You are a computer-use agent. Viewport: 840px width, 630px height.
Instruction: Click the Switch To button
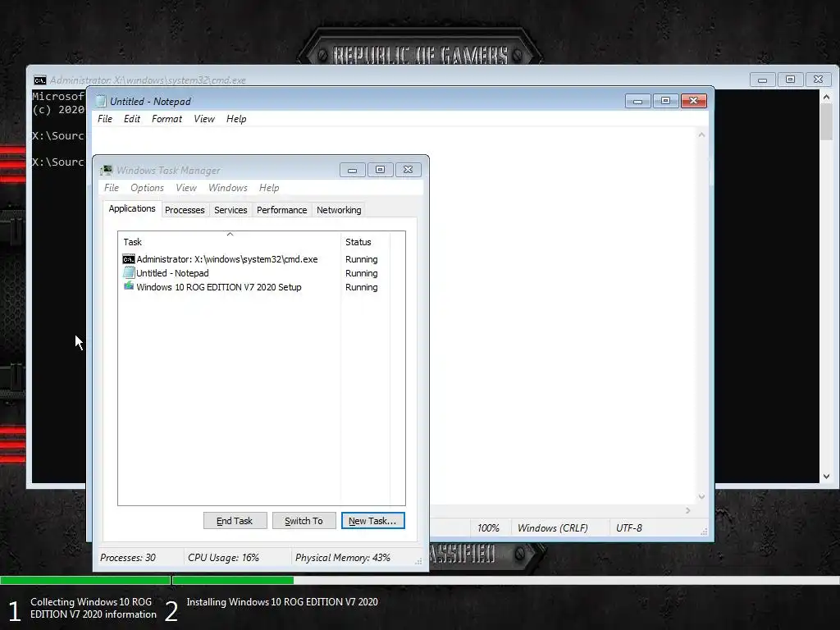tap(304, 521)
